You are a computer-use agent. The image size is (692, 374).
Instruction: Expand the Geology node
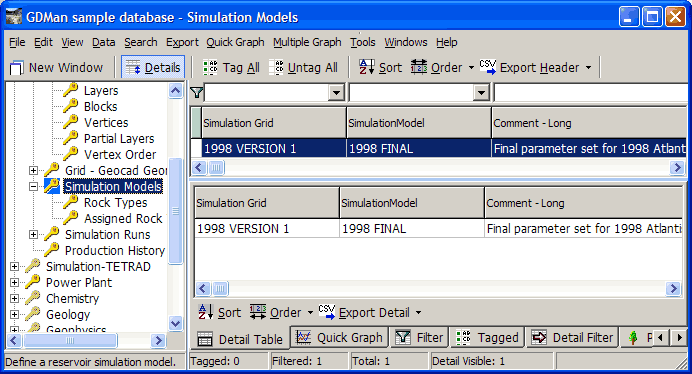coord(15,314)
